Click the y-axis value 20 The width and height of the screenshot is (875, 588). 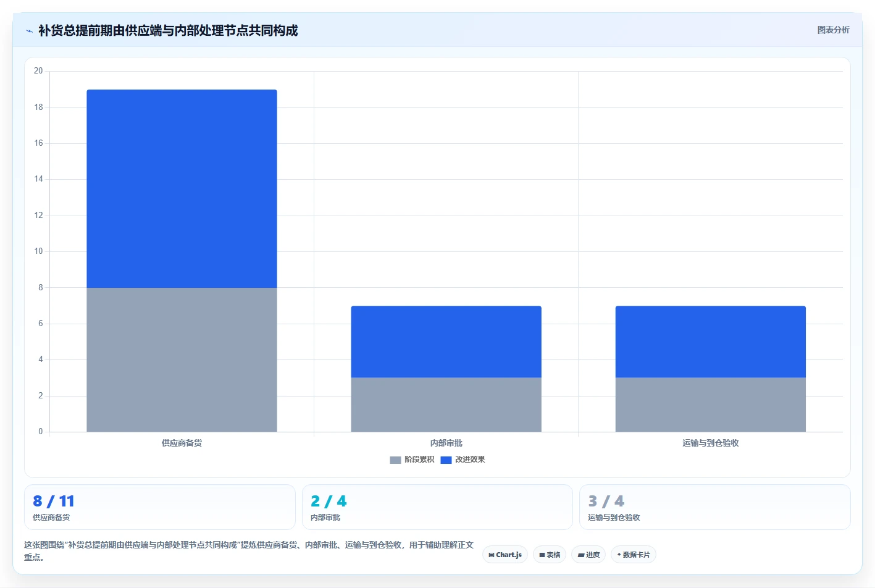point(38,71)
